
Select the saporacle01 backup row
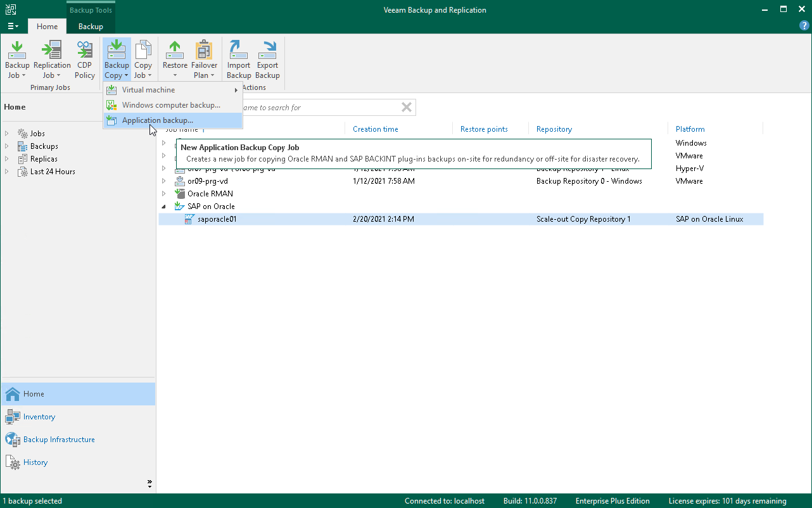click(460, 219)
